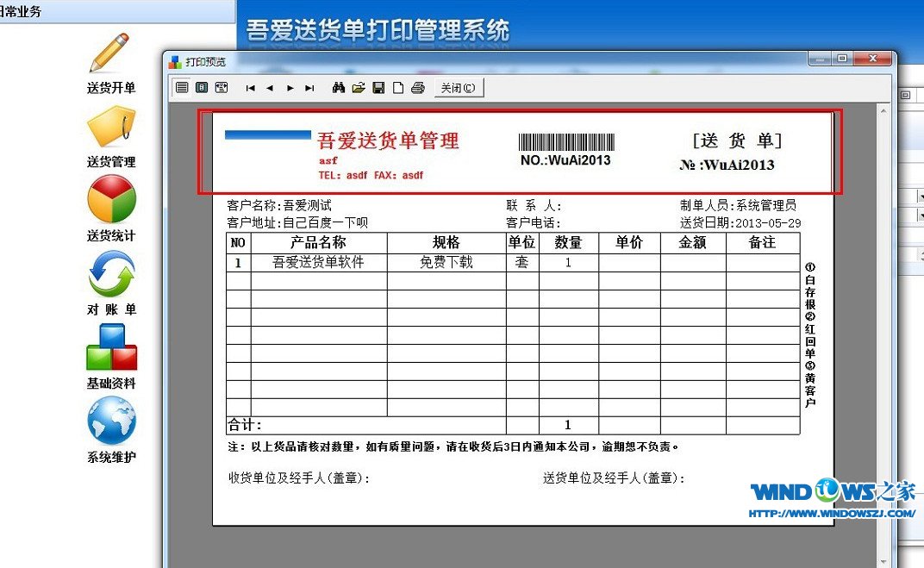Click the blank page icon in toolbar

pyautogui.click(x=398, y=88)
